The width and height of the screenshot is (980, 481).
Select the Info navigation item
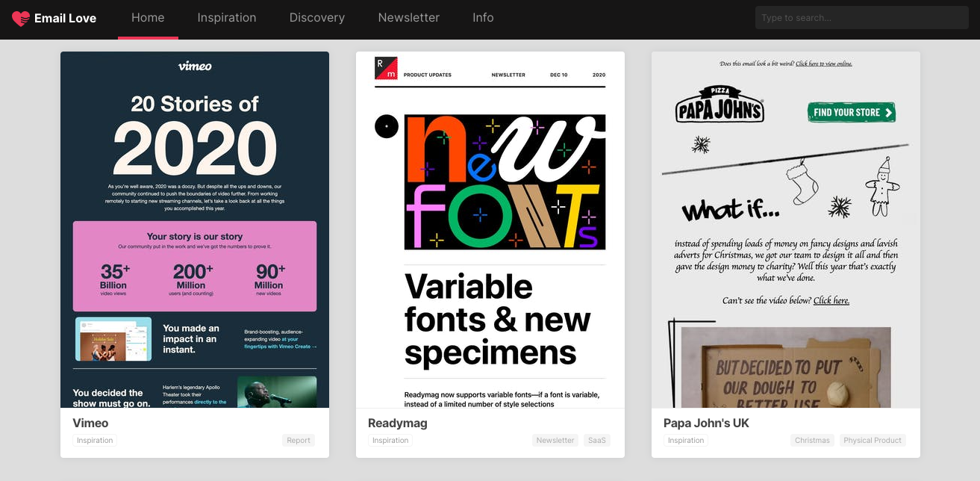(x=483, y=18)
